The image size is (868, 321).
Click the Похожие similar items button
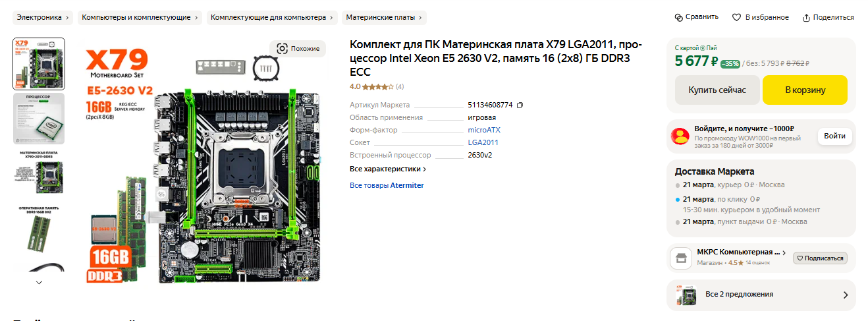298,48
